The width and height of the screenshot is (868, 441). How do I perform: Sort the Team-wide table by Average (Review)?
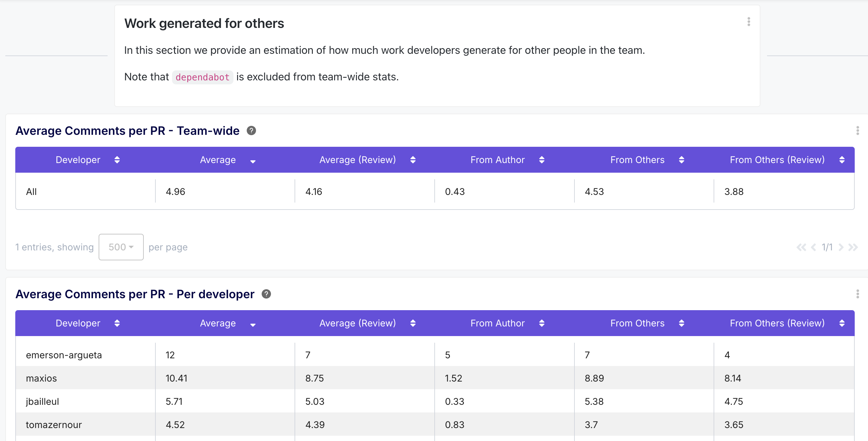(413, 160)
